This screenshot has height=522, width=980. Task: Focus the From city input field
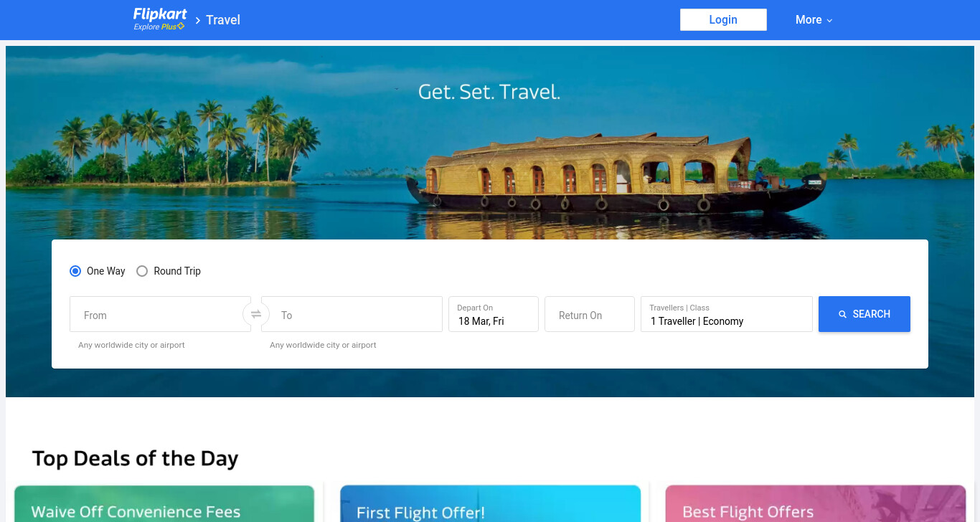[x=160, y=314]
